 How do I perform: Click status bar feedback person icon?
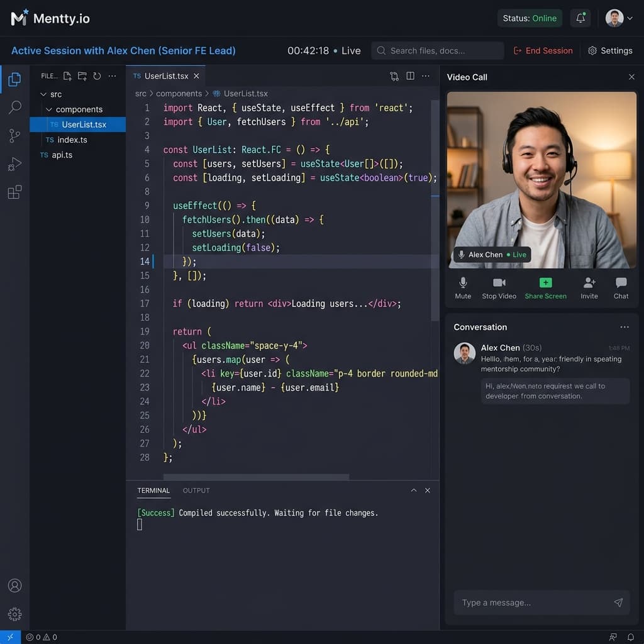point(613,637)
